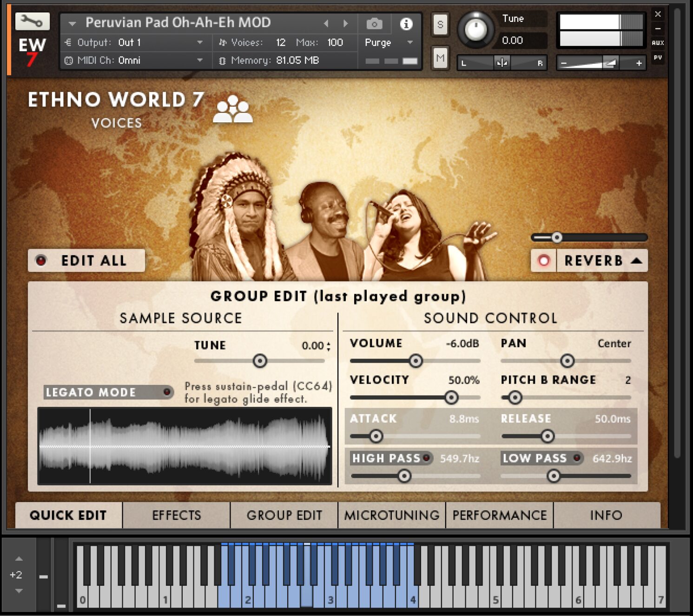Screen dimensions: 693x616
Task: Click the Tune knob
Action: pos(475,30)
